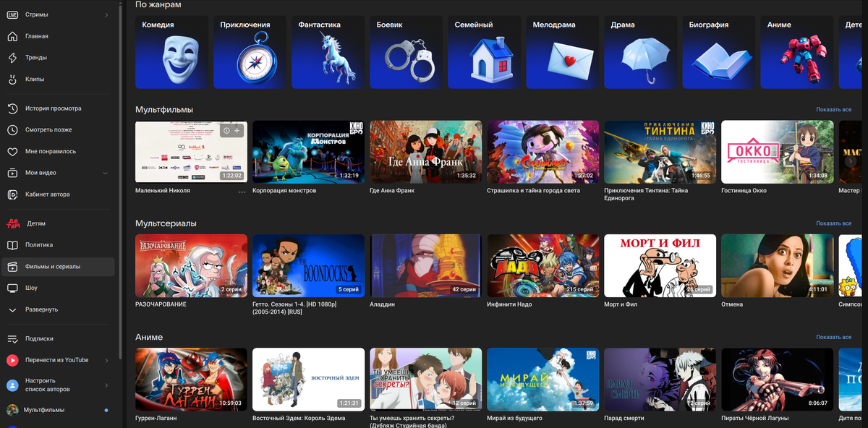Click the title Парад смерти
868x428 pixels.
(624, 418)
